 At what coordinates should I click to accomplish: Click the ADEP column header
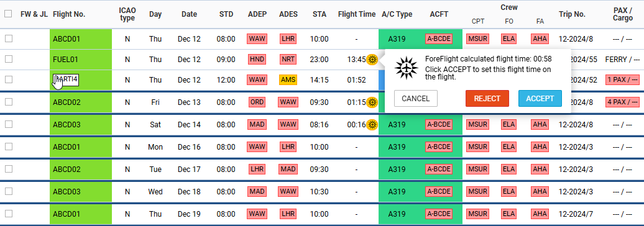[257, 14]
